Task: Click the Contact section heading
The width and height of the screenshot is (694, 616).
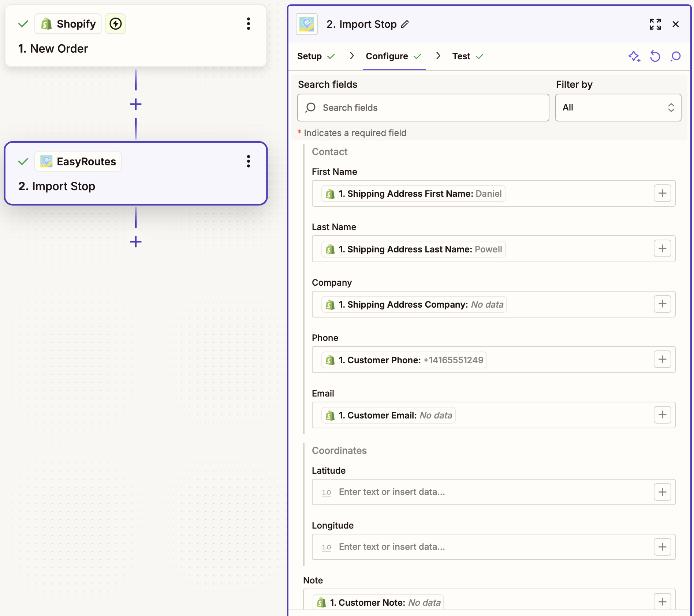Action: point(329,152)
